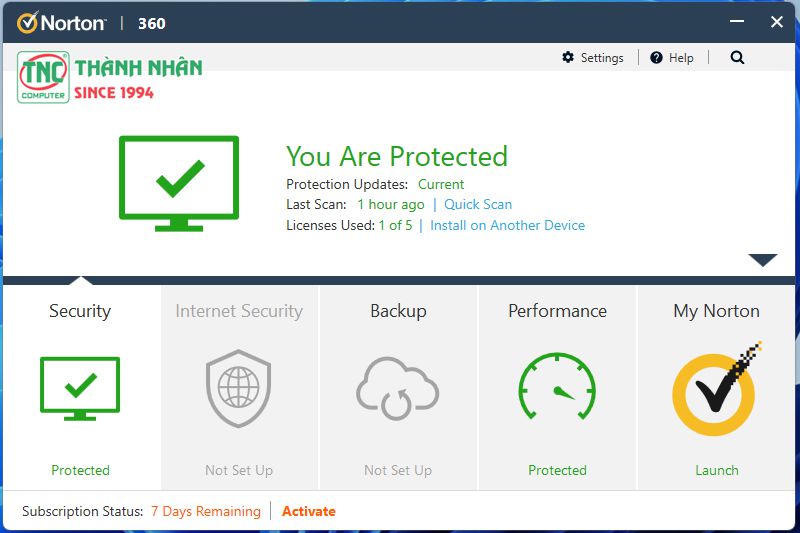Click the Settings label
The image size is (800, 533).
(602, 58)
